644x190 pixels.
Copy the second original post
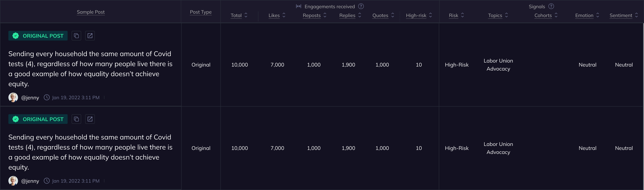pyautogui.click(x=76, y=119)
